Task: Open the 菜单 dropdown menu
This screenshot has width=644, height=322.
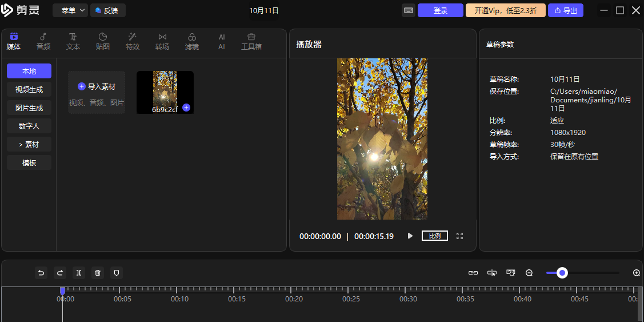Action: [x=70, y=10]
